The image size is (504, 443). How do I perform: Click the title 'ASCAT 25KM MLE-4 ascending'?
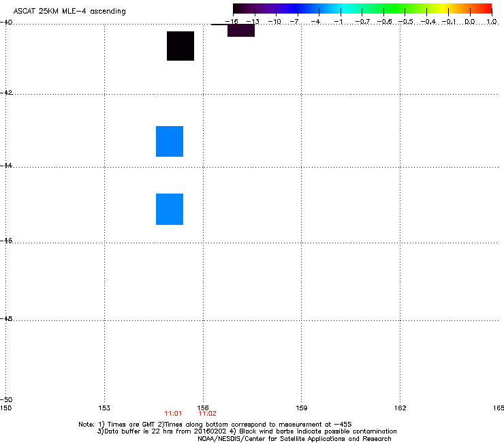[x=69, y=12]
